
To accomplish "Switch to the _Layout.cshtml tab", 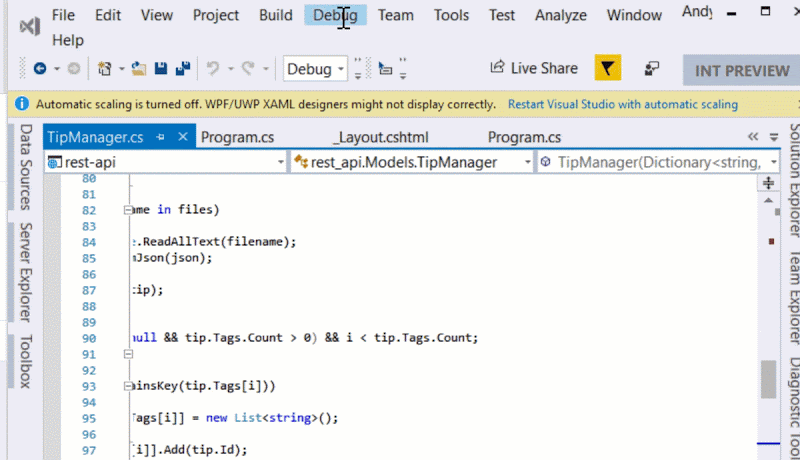I will coord(381,137).
